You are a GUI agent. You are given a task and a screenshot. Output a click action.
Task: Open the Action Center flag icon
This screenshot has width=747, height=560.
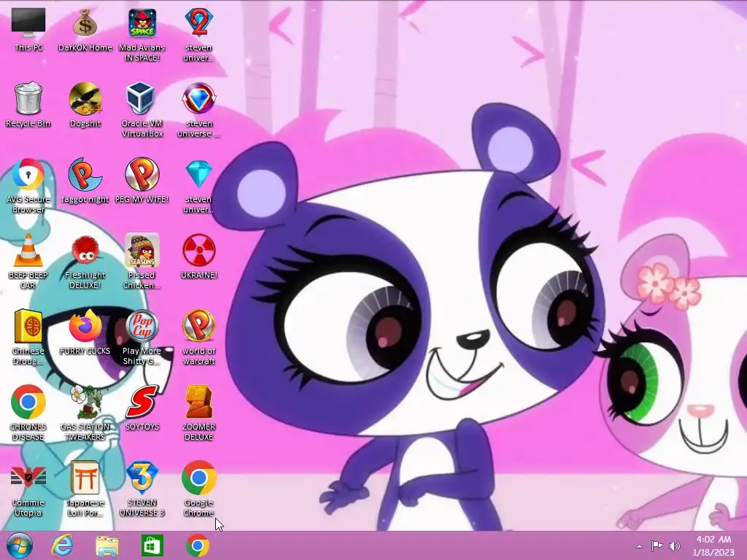[657, 545]
